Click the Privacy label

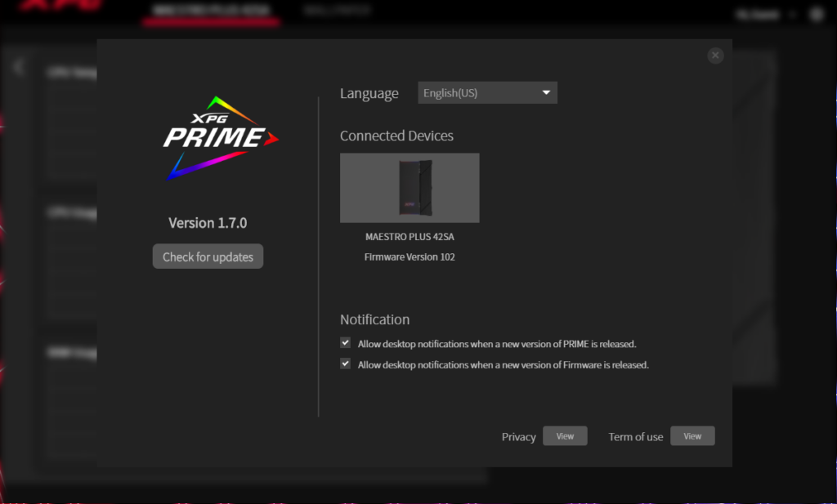pyautogui.click(x=518, y=437)
